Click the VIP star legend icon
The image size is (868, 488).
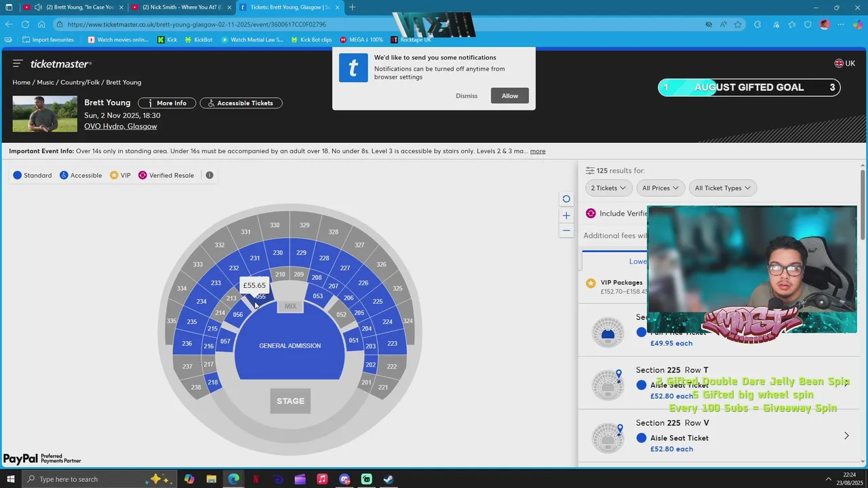[x=114, y=175]
